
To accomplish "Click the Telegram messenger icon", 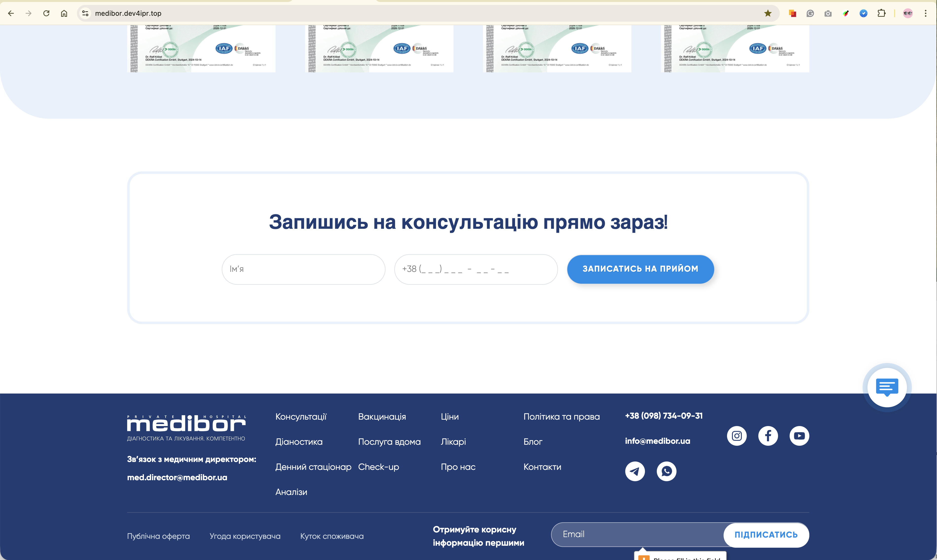I will pos(635,471).
